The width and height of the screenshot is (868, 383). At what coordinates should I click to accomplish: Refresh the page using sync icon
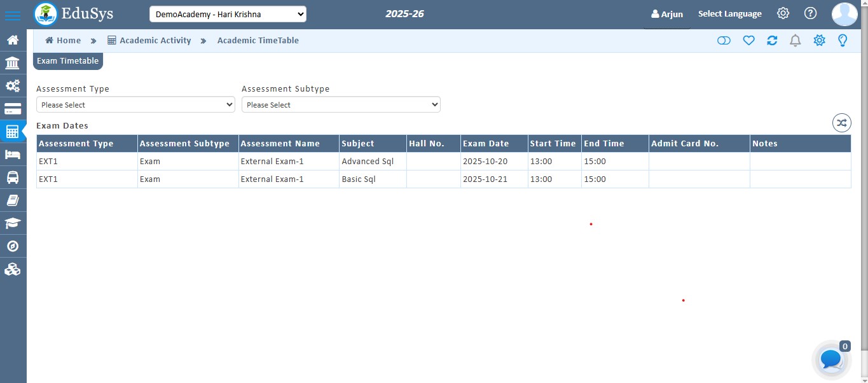(x=772, y=41)
